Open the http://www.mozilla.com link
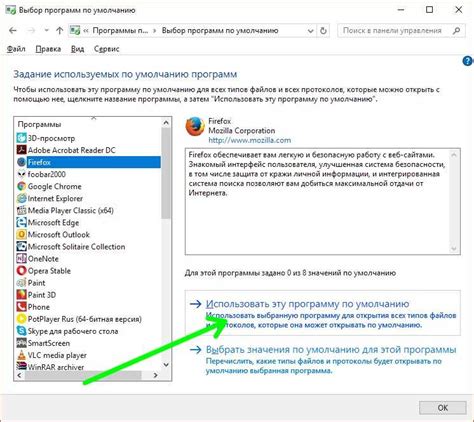Viewport: 474px width, 422px height. (x=250, y=140)
